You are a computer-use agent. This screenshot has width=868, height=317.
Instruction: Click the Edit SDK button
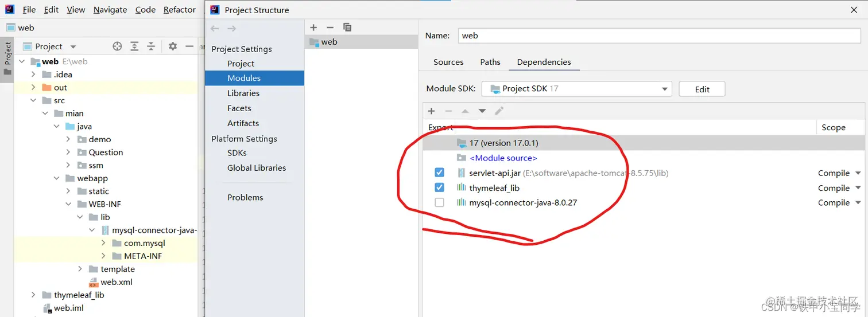point(702,89)
